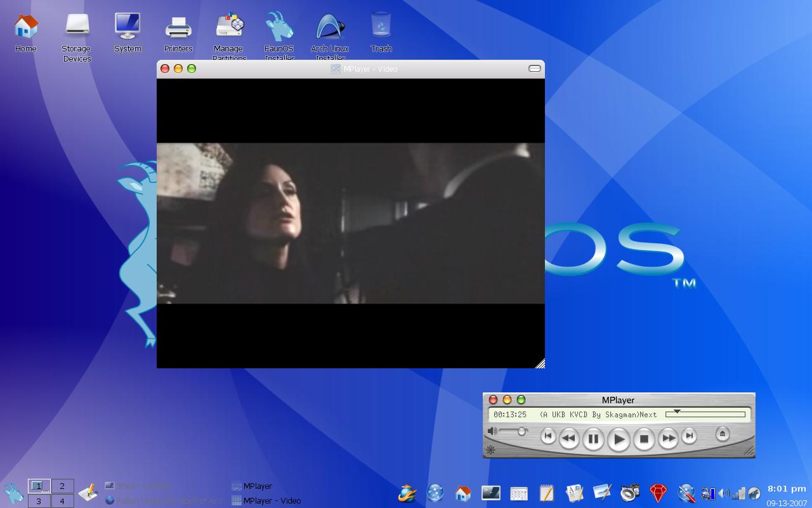This screenshot has height=508, width=812.
Task: Open the blue network globe panel icon
Action: pyautogui.click(x=435, y=493)
